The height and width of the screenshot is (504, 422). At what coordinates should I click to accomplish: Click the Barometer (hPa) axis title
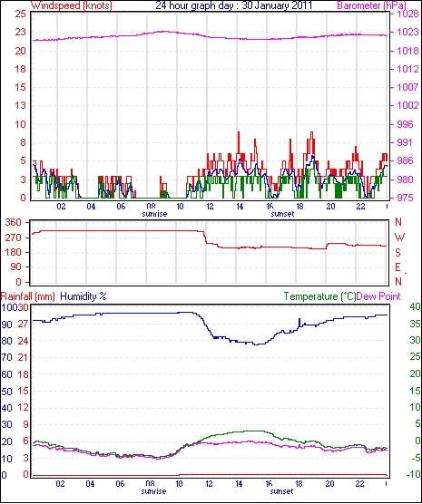(x=371, y=5)
